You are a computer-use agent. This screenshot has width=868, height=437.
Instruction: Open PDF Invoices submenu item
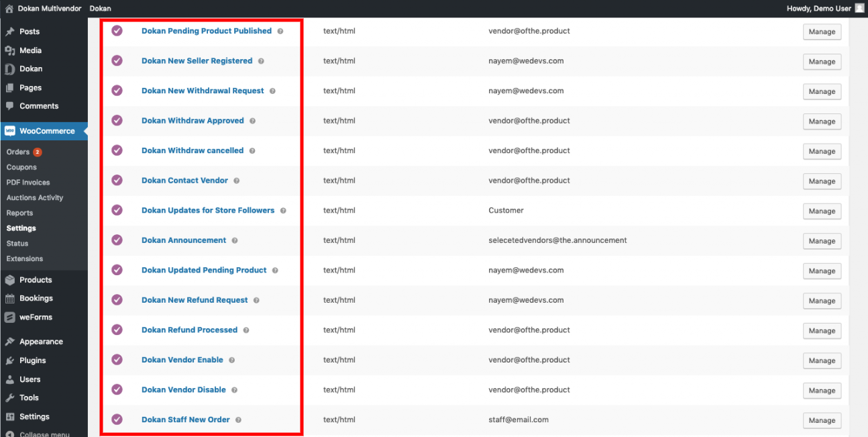tap(28, 183)
